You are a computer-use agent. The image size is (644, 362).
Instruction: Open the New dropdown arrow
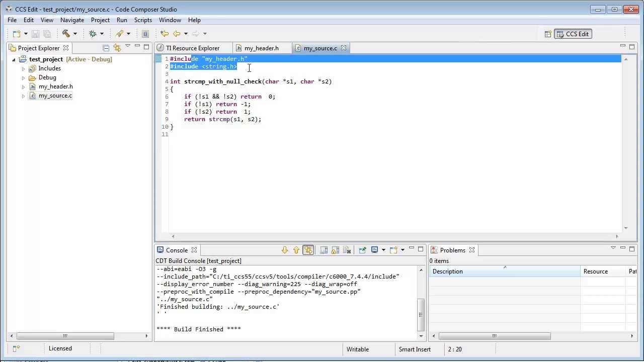(x=26, y=34)
